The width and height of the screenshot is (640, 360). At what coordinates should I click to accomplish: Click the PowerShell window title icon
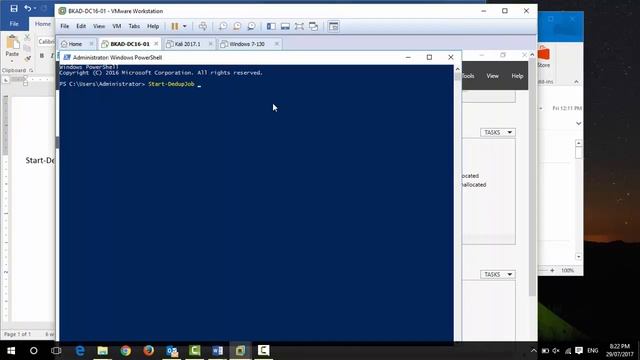[67, 58]
